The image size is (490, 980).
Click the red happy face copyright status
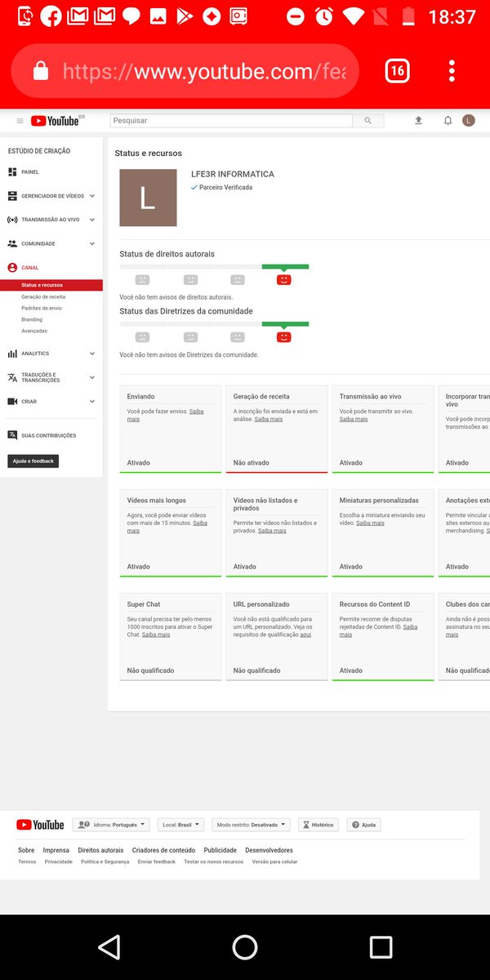tap(284, 279)
